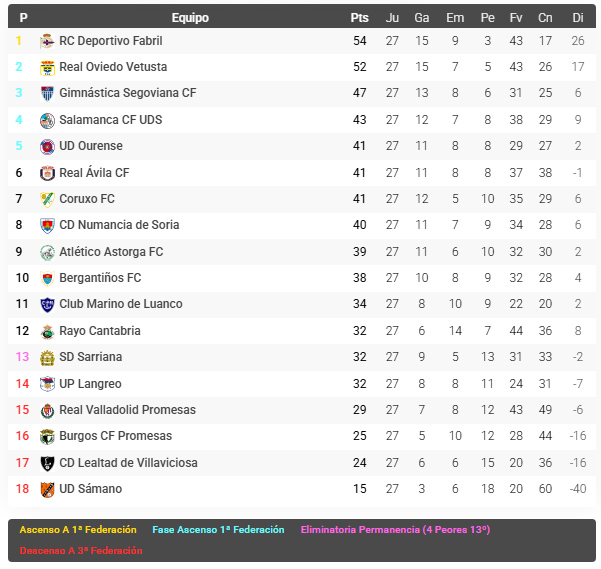Select the Atlético Astorga FC team name
This screenshot has height=569, width=601.
(111, 252)
